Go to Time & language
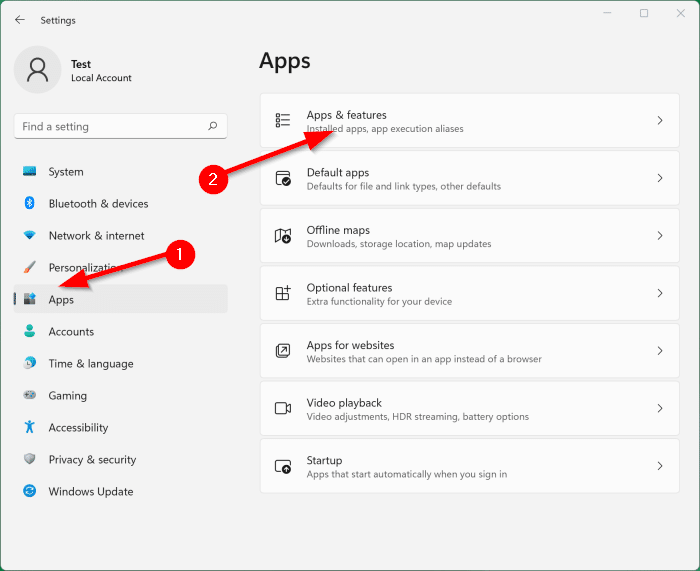The image size is (700, 571). tap(121, 363)
